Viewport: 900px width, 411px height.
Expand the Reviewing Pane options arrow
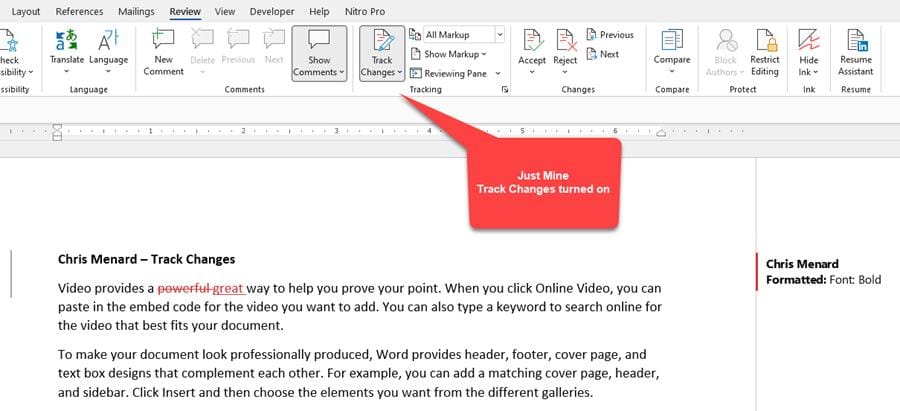tap(498, 73)
